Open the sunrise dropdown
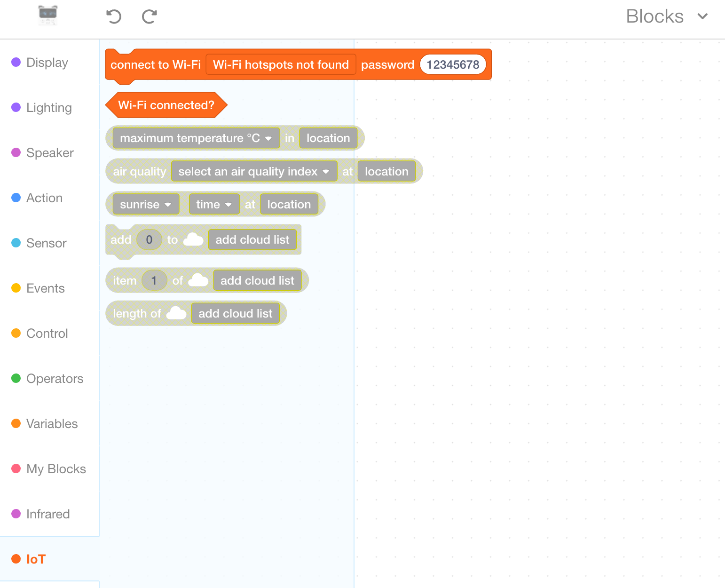 pyautogui.click(x=146, y=205)
